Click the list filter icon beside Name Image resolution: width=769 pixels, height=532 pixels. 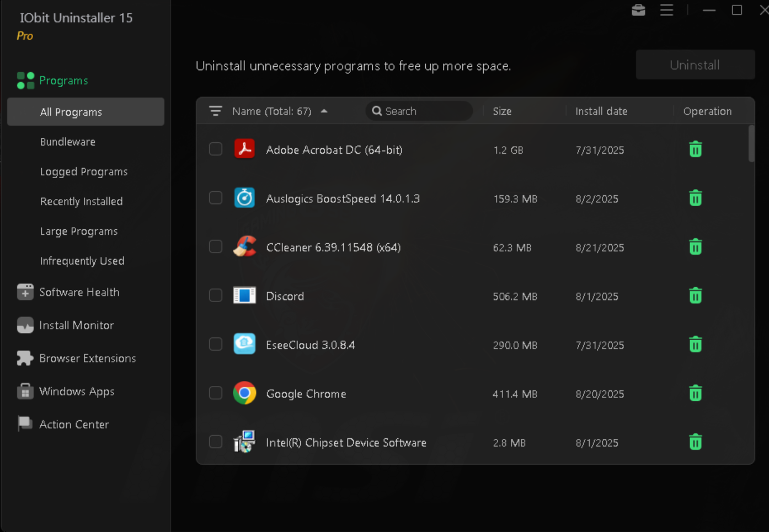[x=215, y=111]
